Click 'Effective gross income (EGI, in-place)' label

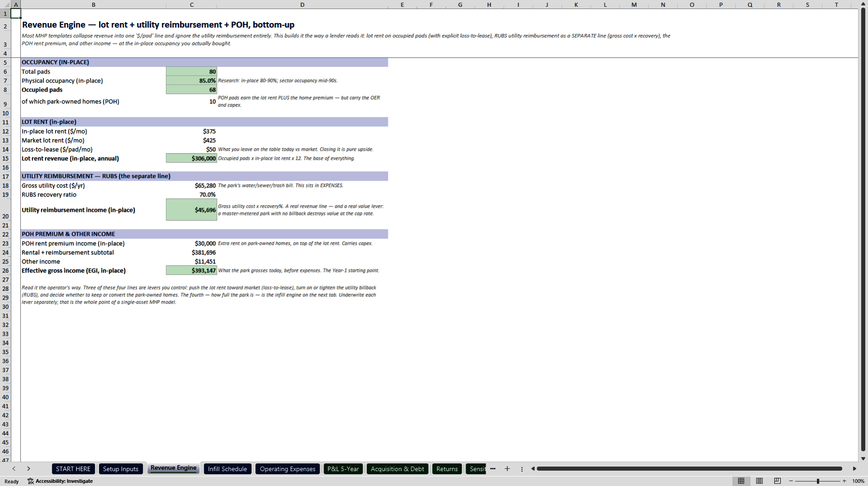(74, 271)
